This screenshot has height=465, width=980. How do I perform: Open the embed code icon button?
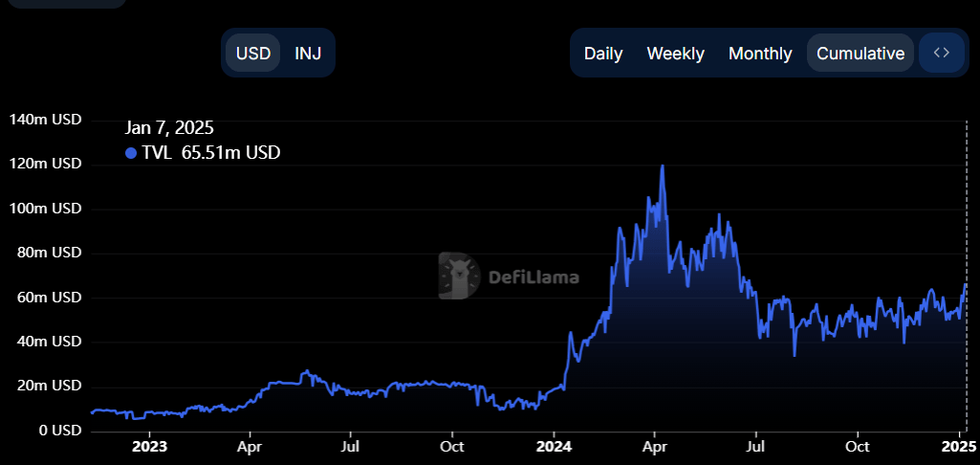coord(941,53)
